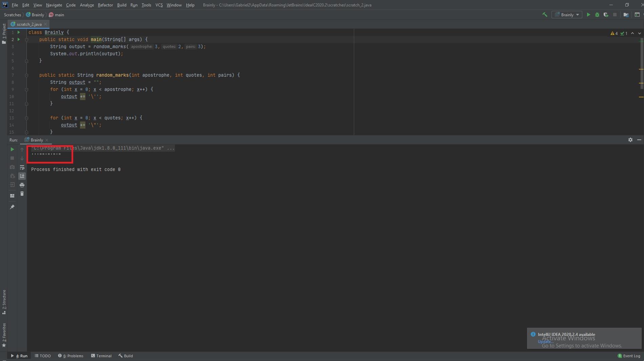Clear console with the trash icon
This screenshot has width=644, height=361.
click(22, 194)
